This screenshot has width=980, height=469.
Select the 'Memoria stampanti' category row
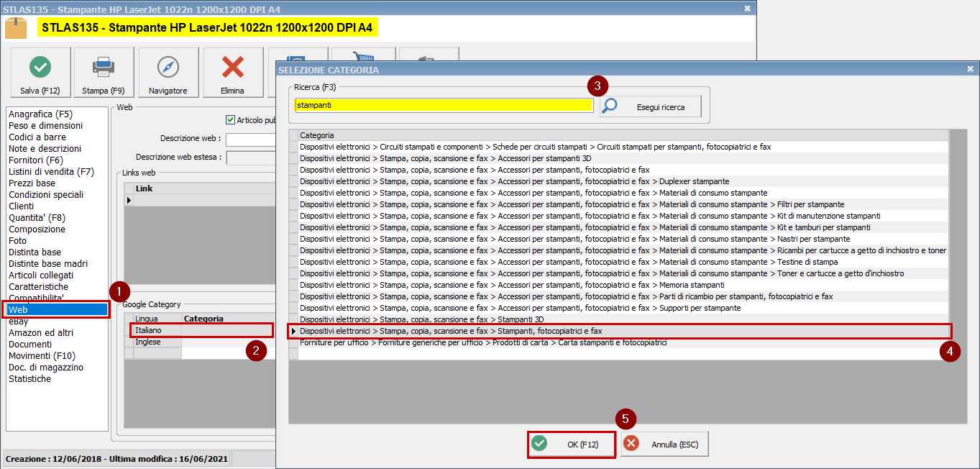coord(623,285)
